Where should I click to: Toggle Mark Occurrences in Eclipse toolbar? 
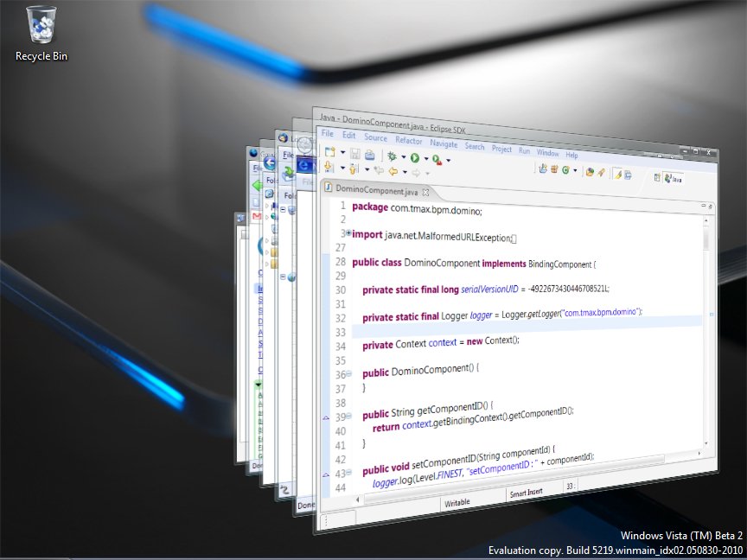point(617,175)
